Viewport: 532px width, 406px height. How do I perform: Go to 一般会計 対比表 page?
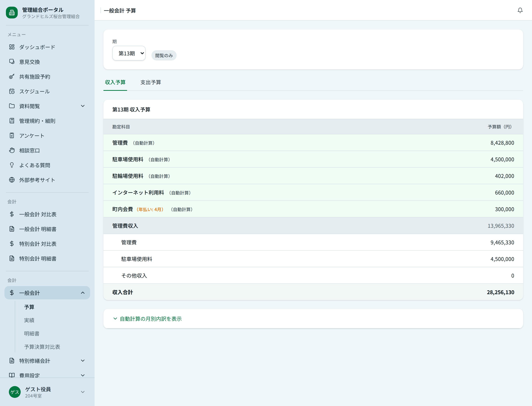tap(38, 214)
